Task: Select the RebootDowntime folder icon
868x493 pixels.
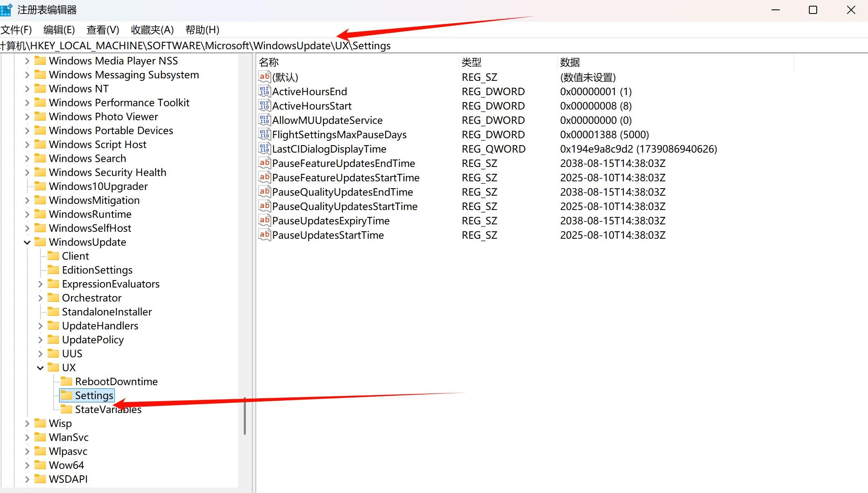Action: 66,381
